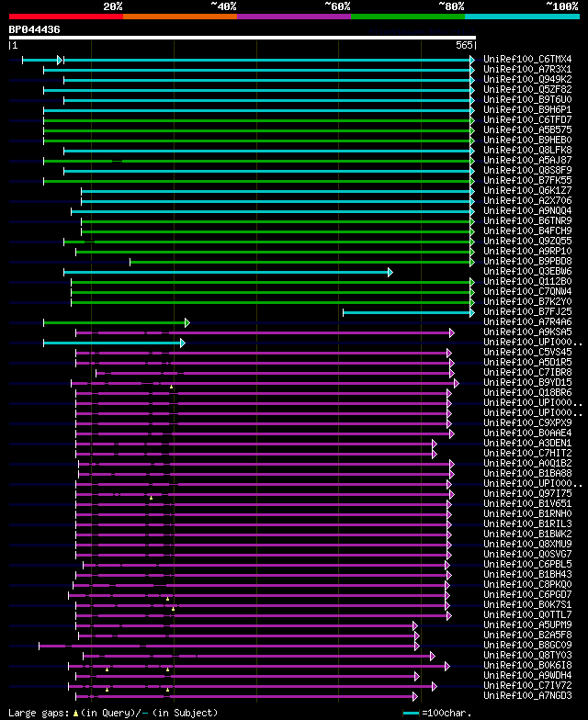Select the UniRef100_Q97I75 label

527,494
